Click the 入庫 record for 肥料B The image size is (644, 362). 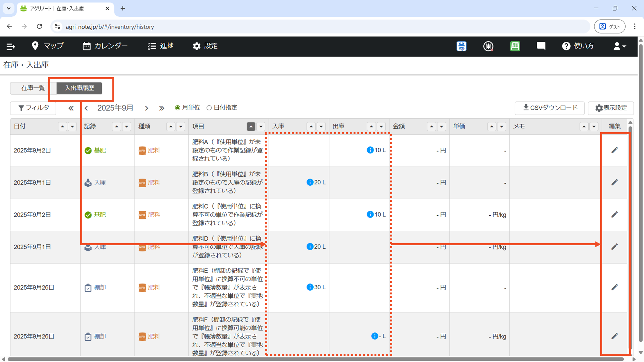(x=95, y=182)
